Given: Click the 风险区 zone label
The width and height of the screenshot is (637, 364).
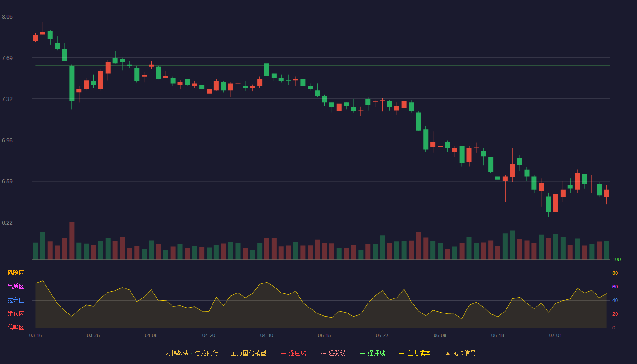Looking at the screenshot, I should [15, 273].
